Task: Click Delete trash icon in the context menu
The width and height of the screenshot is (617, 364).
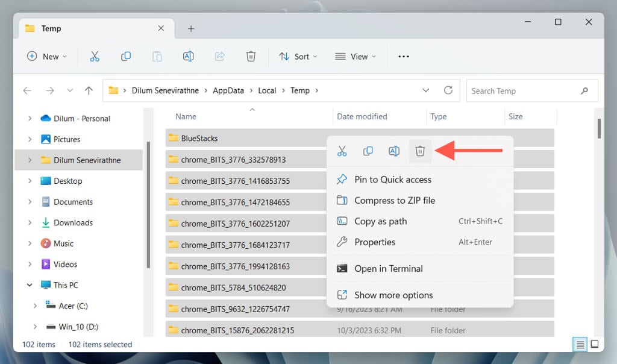Action: (x=420, y=151)
